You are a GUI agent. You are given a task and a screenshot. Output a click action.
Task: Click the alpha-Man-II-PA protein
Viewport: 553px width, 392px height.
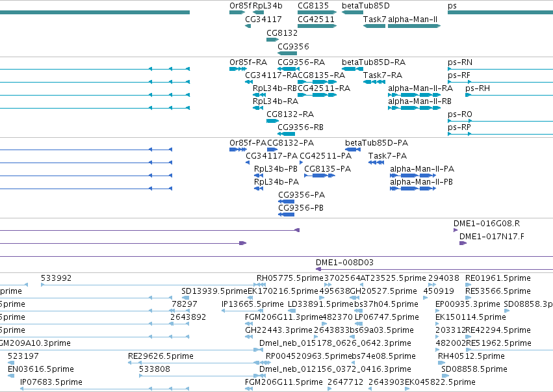pyautogui.click(x=413, y=176)
